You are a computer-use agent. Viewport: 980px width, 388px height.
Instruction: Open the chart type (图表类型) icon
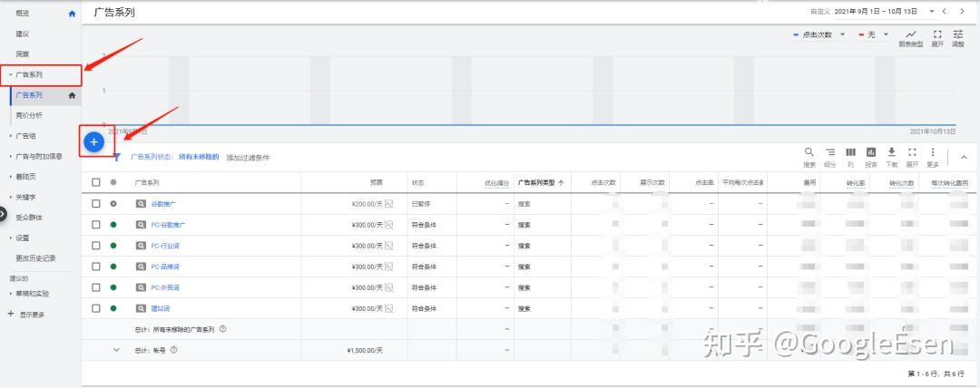click(911, 34)
